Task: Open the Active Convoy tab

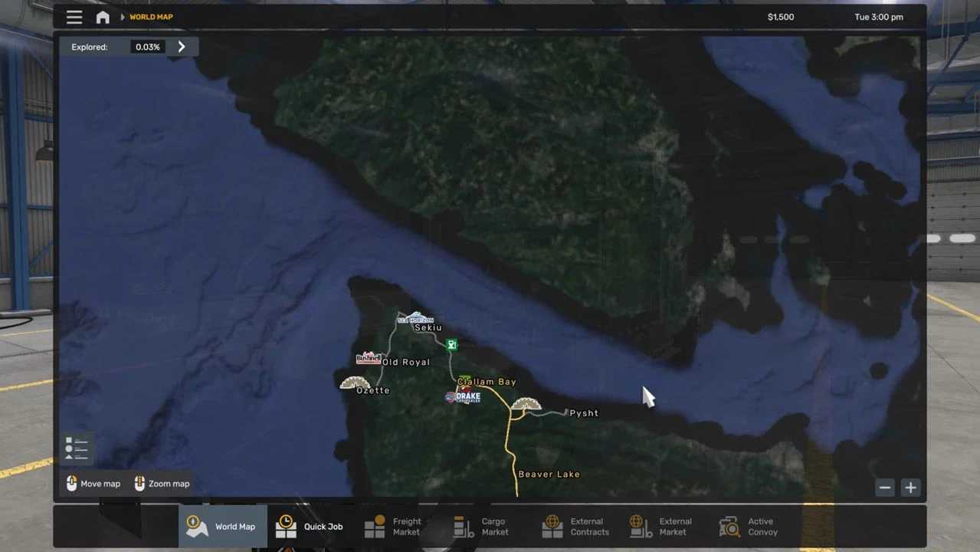Action: point(749,527)
